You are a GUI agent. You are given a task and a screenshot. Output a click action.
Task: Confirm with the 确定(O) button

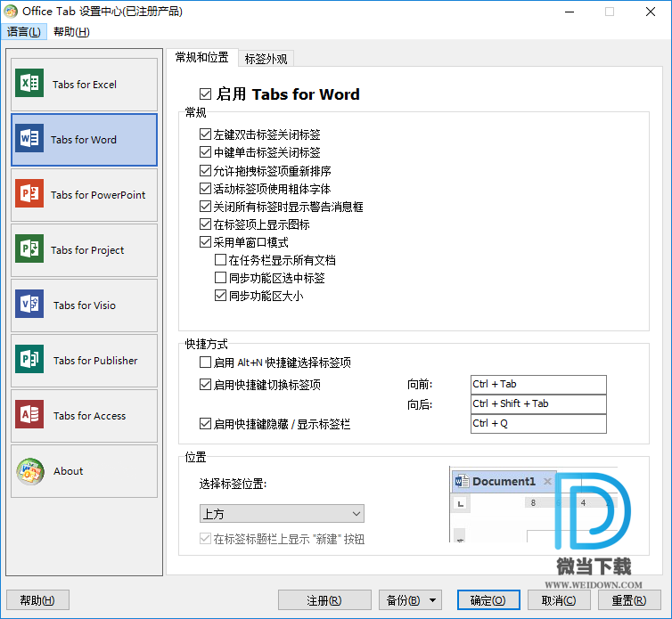[x=488, y=600]
